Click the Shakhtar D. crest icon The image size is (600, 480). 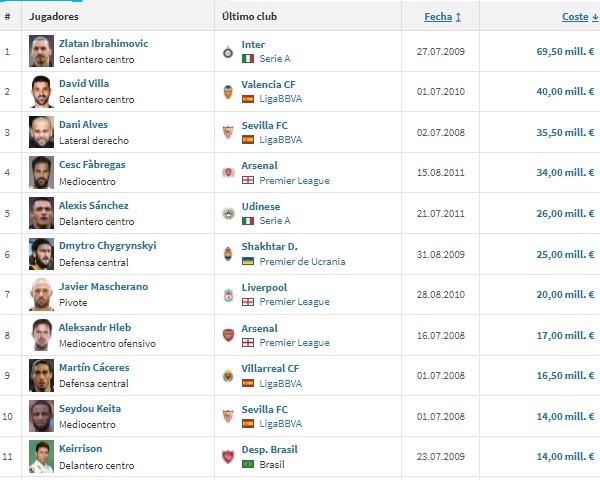[x=228, y=254]
